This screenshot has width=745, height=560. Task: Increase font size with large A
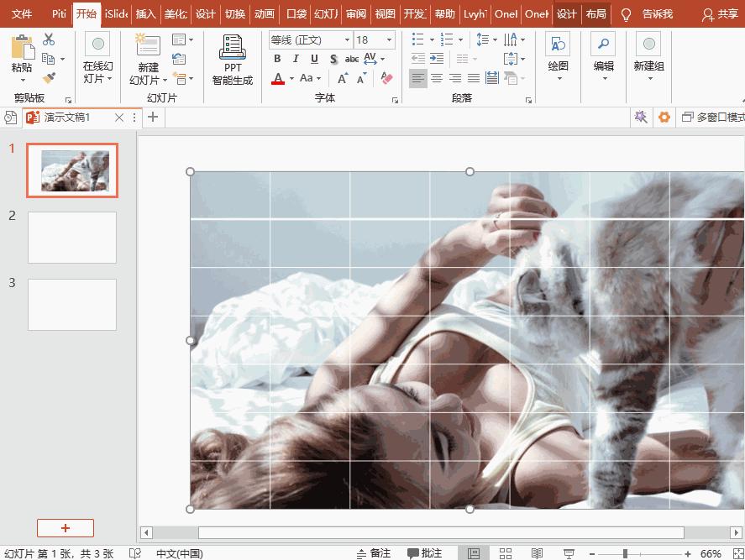(343, 78)
